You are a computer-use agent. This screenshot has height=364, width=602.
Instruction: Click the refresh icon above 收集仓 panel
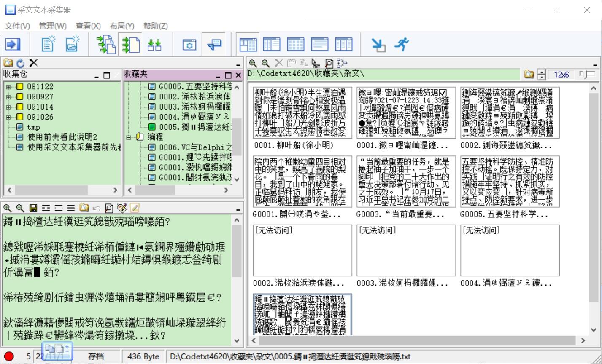(x=21, y=63)
